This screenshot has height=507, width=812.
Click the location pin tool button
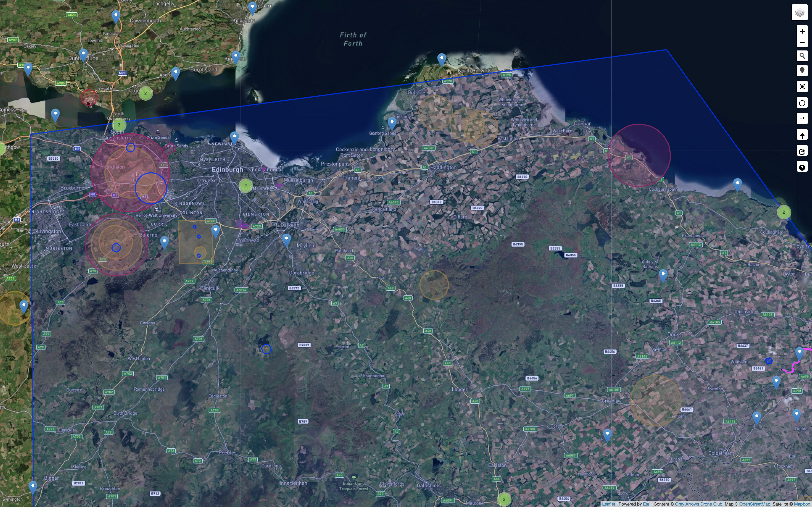click(802, 70)
